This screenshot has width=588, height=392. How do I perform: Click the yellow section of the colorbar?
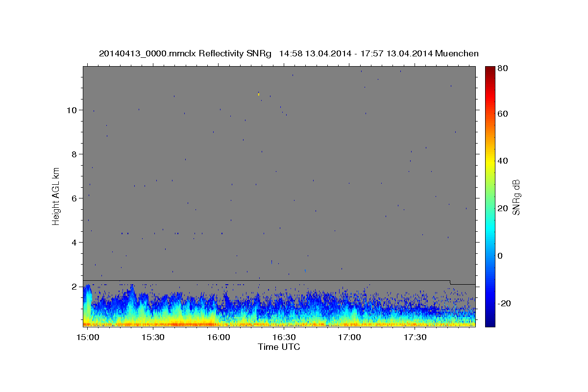click(490, 162)
